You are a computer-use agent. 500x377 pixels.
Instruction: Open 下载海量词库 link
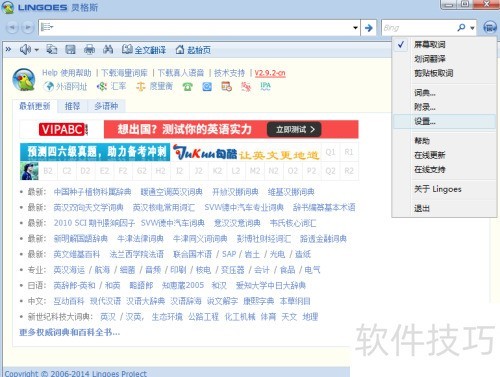click(124, 73)
